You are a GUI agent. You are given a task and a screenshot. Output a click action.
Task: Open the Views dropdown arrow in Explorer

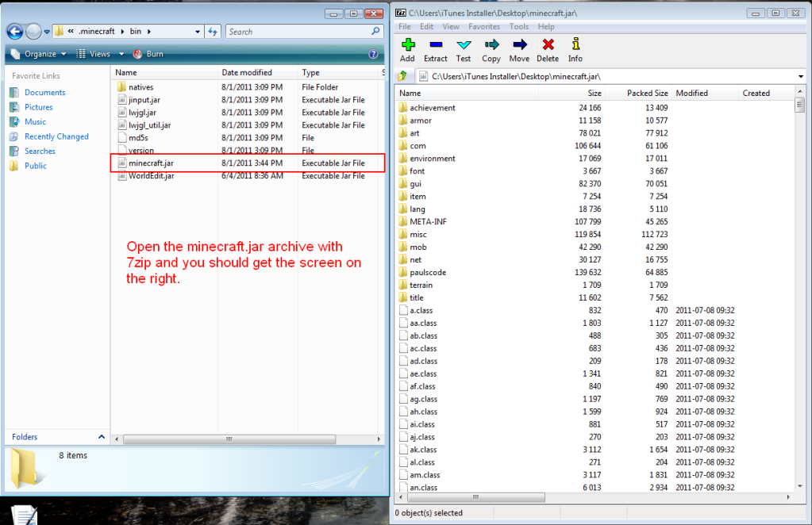click(x=121, y=54)
